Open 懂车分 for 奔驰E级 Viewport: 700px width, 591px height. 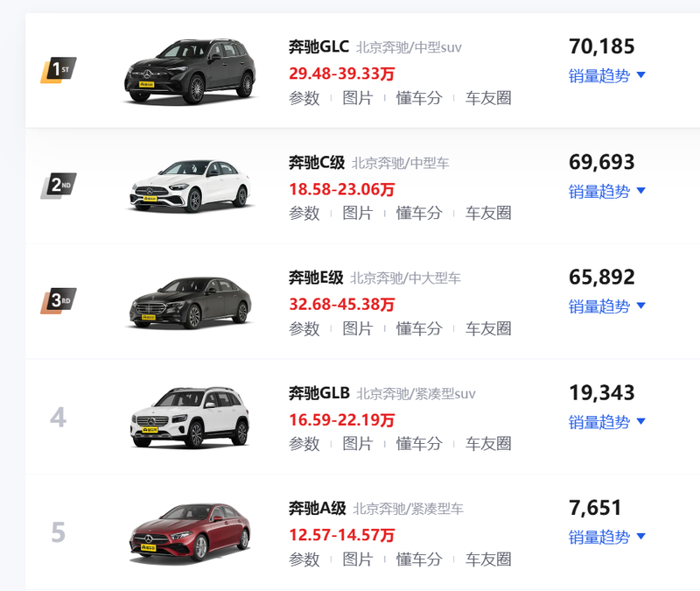tap(419, 329)
